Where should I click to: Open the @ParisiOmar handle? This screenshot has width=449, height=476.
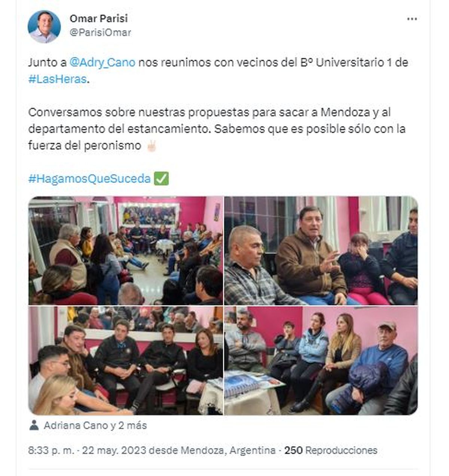pyautogui.click(x=100, y=33)
